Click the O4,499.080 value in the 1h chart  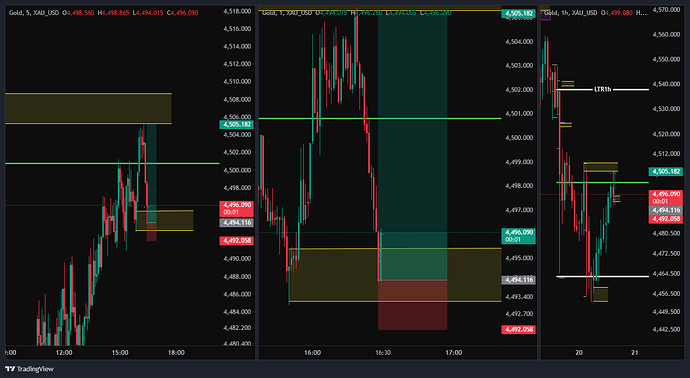(617, 13)
